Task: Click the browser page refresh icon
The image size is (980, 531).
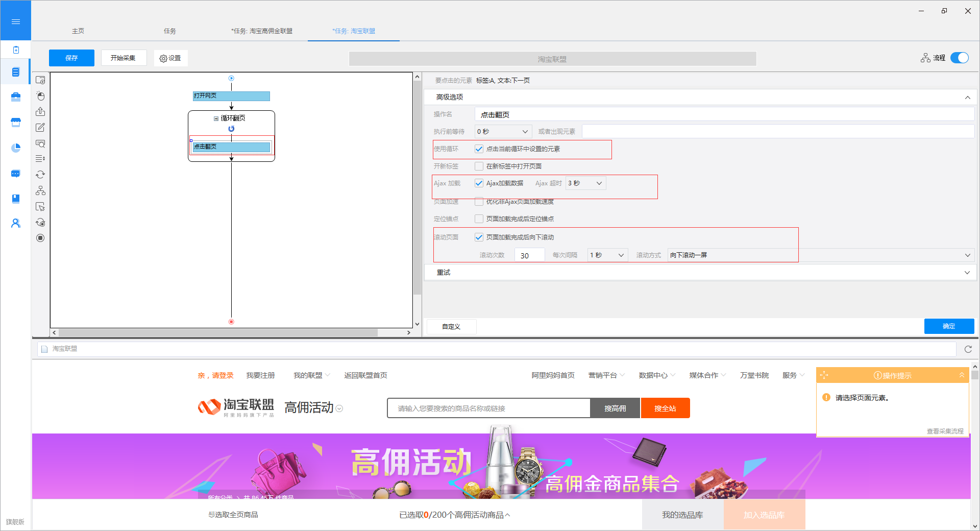Action: pos(968,349)
